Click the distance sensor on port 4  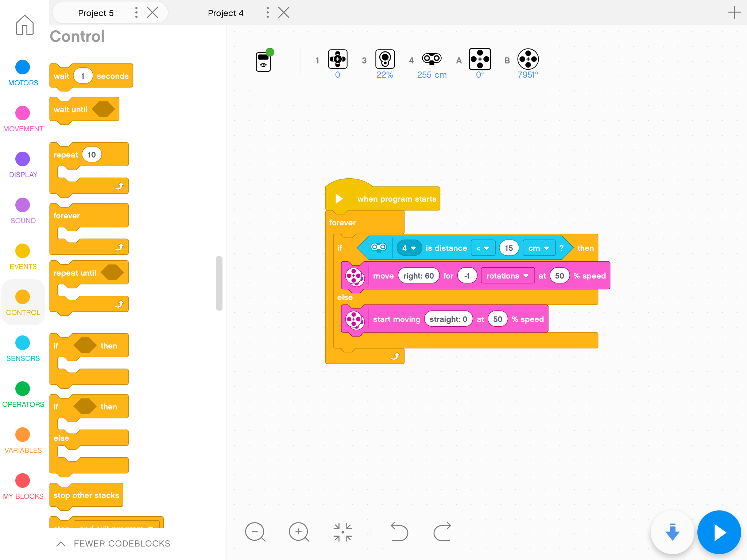[432, 59]
